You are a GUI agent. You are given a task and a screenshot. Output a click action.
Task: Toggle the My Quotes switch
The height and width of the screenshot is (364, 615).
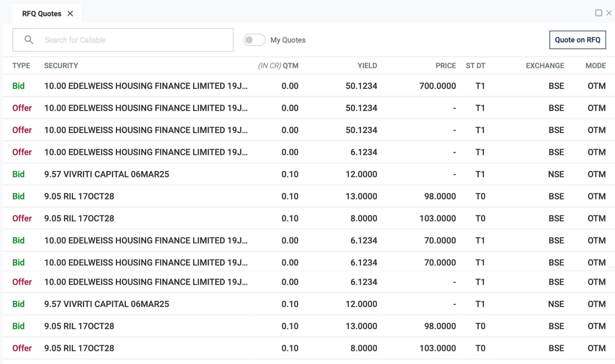(254, 40)
